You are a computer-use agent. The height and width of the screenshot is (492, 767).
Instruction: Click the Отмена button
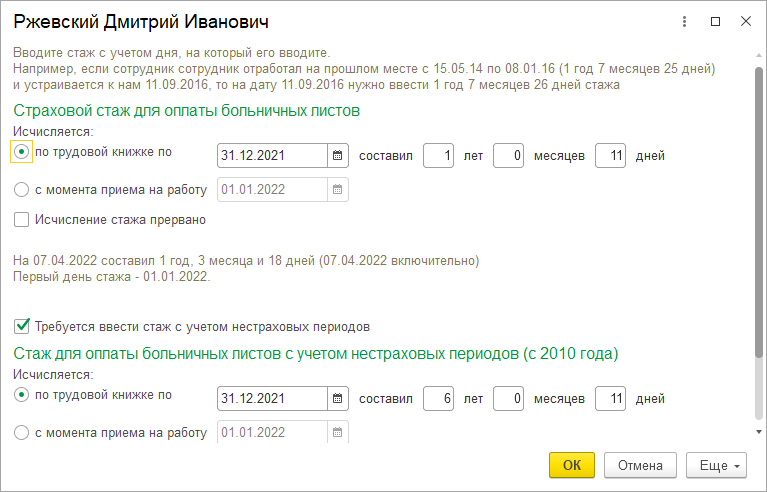640,465
